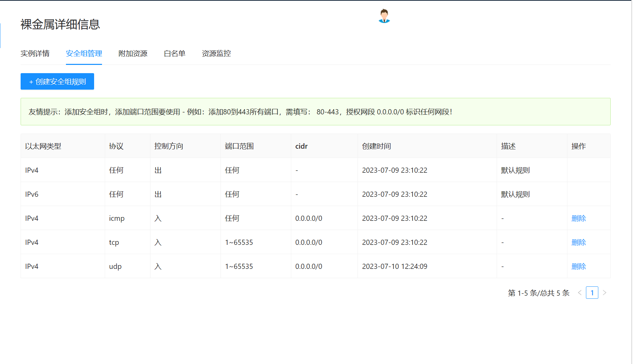Click the green 友情提示 notice banner
Image resolution: width=633 pixels, height=364 pixels.
pos(315,112)
